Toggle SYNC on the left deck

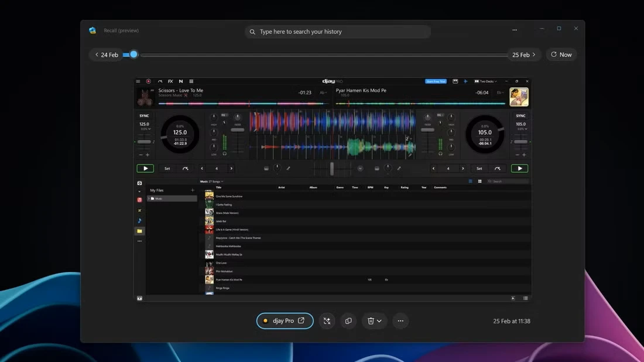point(144,116)
